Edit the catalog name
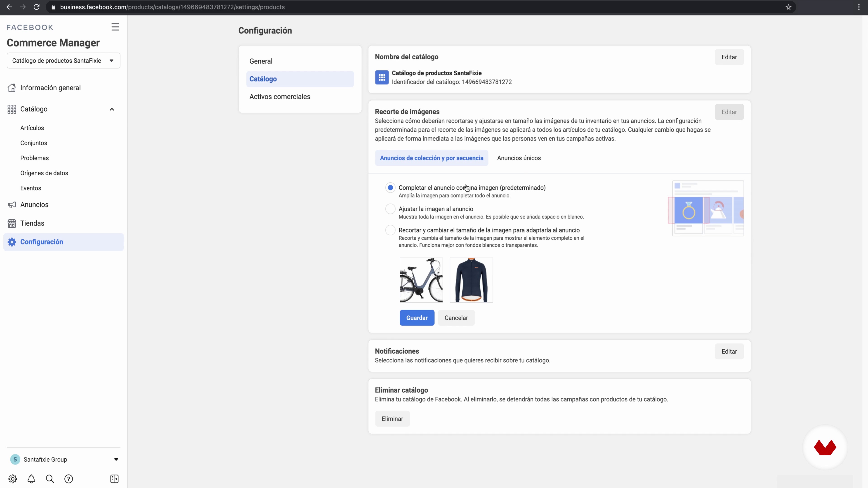This screenshot has width=868, height=488. pyautogui.click(x=729, y=57)
